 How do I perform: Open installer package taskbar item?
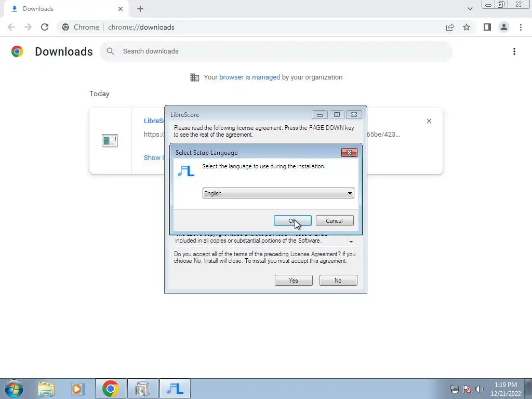click(x=142, y=389)
